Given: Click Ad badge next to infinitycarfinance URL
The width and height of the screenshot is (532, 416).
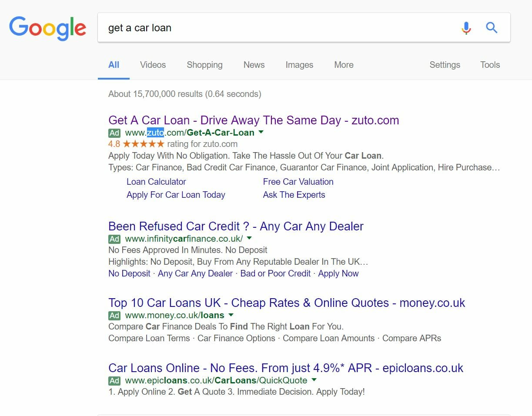Looking at the screenshot, I should 114,239.
